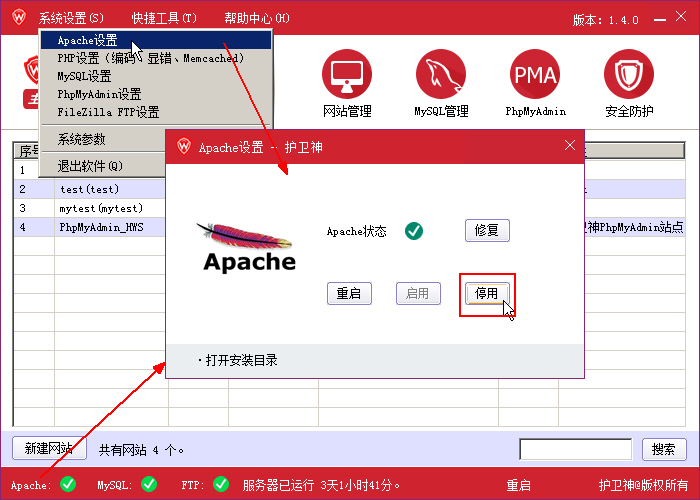Choose 系统参数 from the menu
Image resolution: width=700 pixels, height=500 pixels.
point(104,139)
